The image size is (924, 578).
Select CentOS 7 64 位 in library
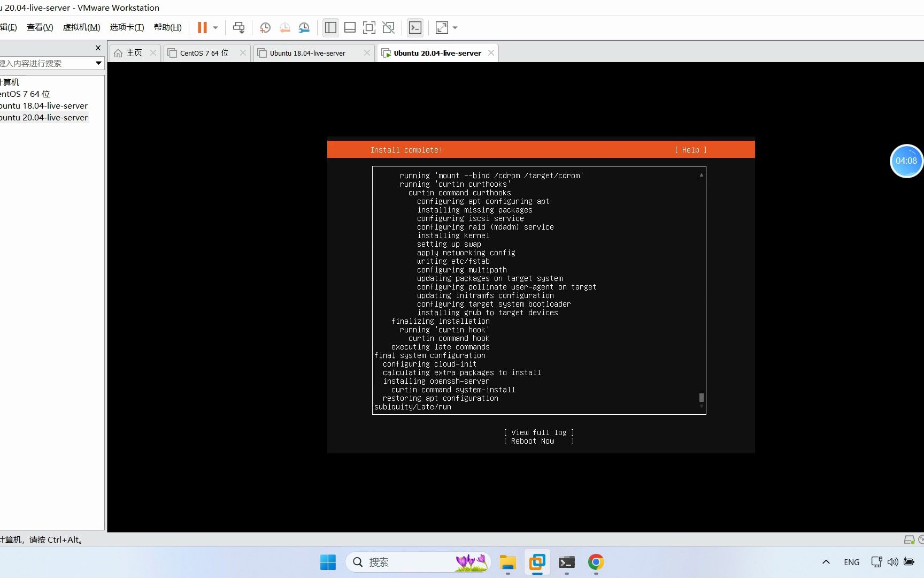tap(25, 94)
